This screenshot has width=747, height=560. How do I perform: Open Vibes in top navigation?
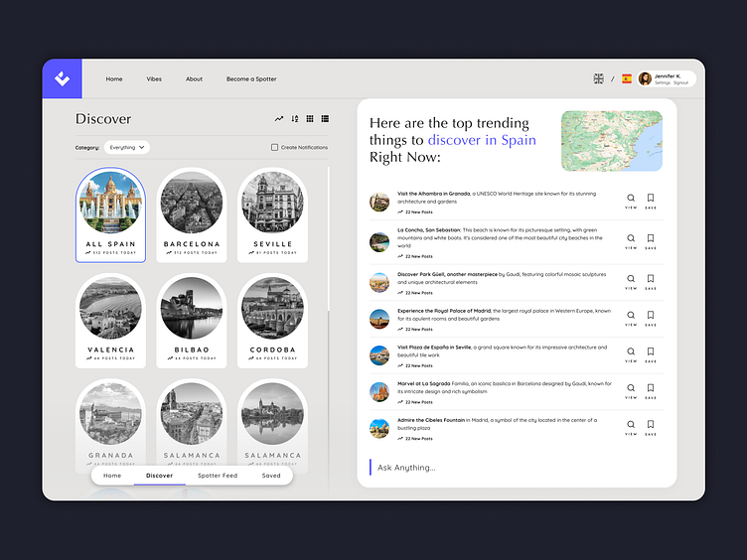pos(154,79)
